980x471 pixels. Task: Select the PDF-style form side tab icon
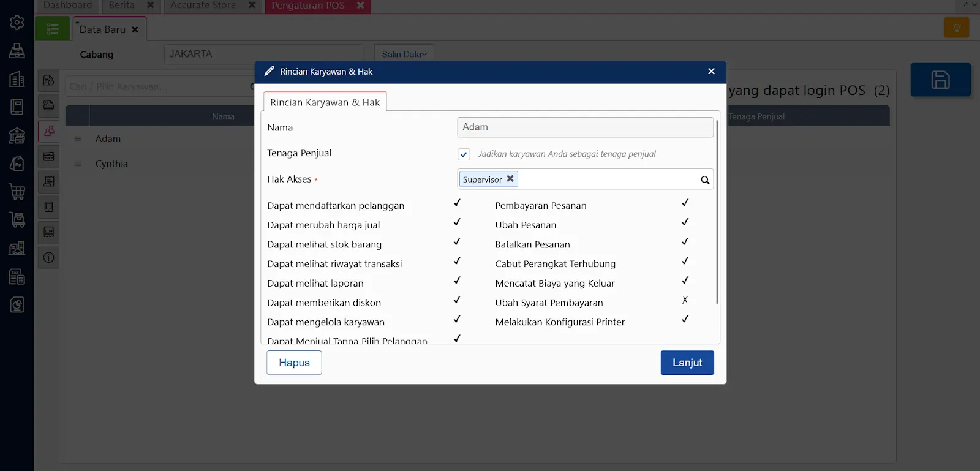[x=49, y=156]
